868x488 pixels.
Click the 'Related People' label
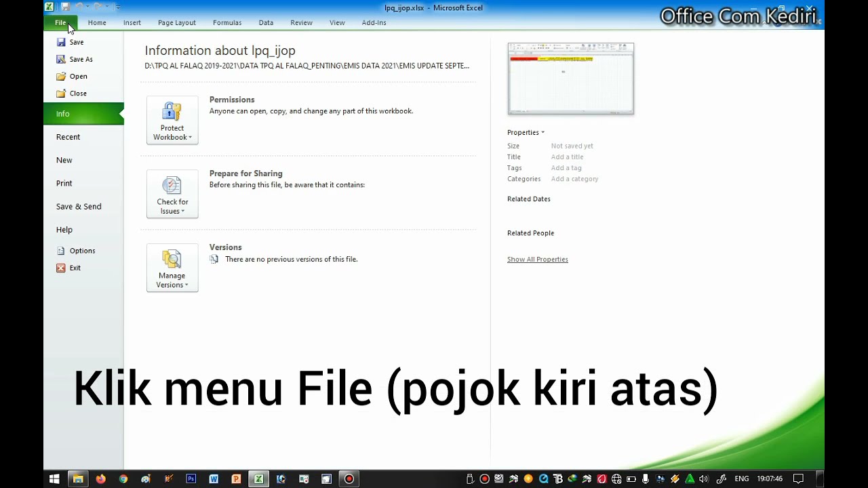[x=531, y=232]
